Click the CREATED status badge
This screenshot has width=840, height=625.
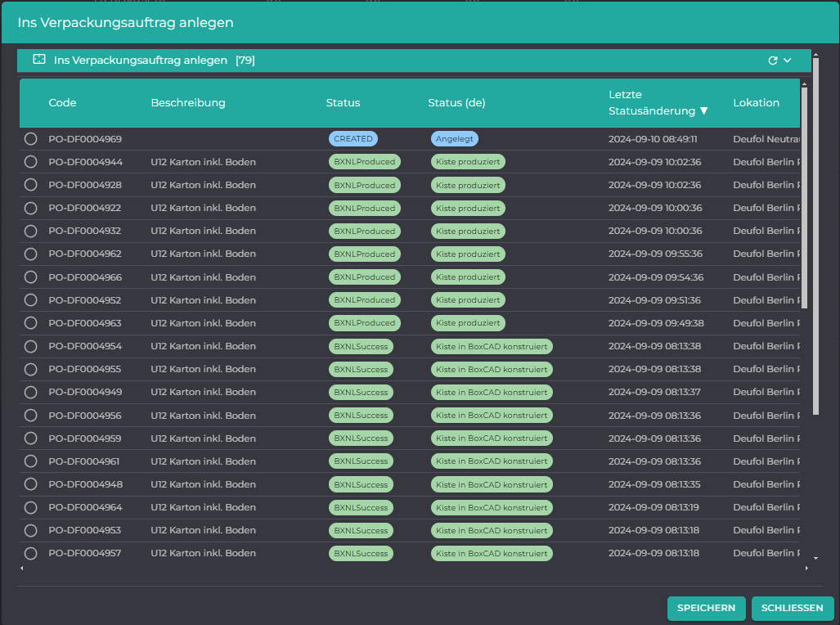pos(353,139)
